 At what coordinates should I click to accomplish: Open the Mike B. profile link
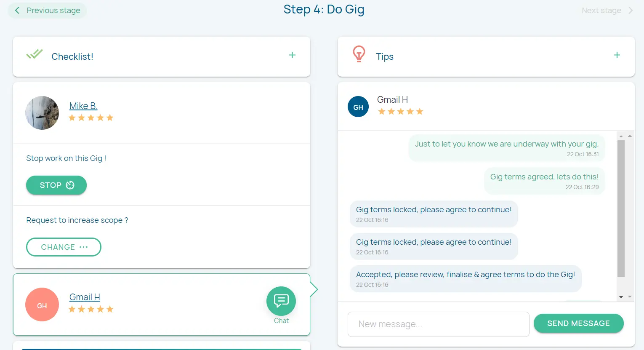pyautogui.click(x=83, y=106)
